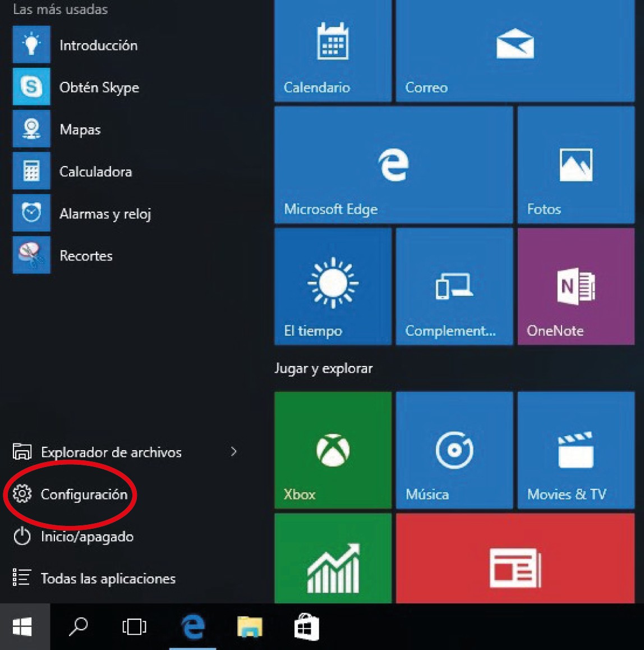Click the Jugar y explorar group heading
This screenshot has height=650, width=644.
[324, 369]
